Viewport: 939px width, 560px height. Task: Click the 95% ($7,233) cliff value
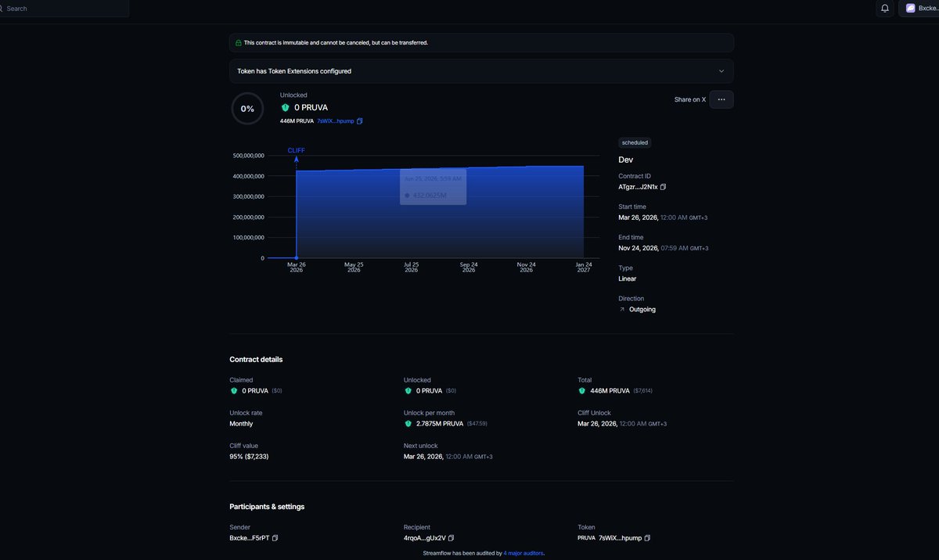pyautogui.click(x=249, y=456)
